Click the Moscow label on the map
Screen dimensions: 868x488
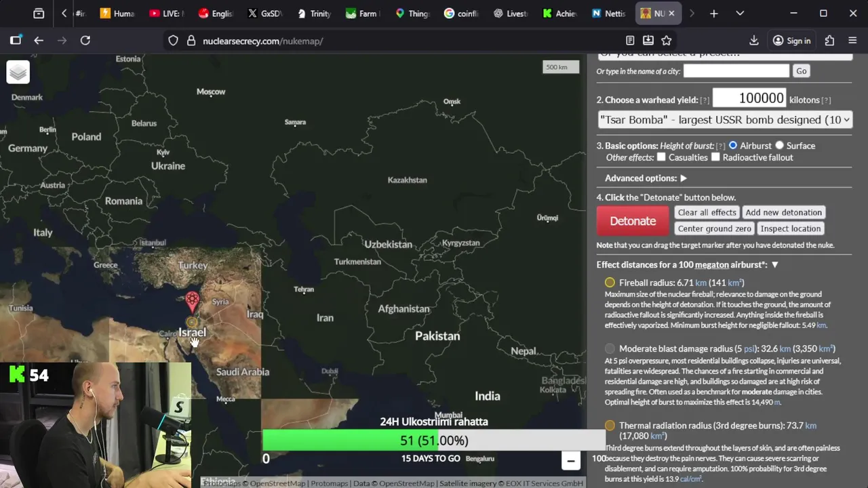[x=211, y=91]
